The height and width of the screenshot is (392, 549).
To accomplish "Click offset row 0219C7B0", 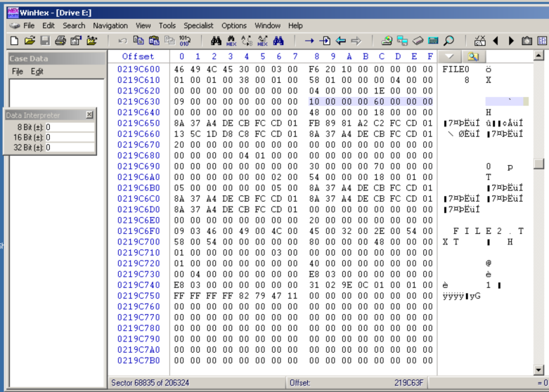I will tap(138, 360).
